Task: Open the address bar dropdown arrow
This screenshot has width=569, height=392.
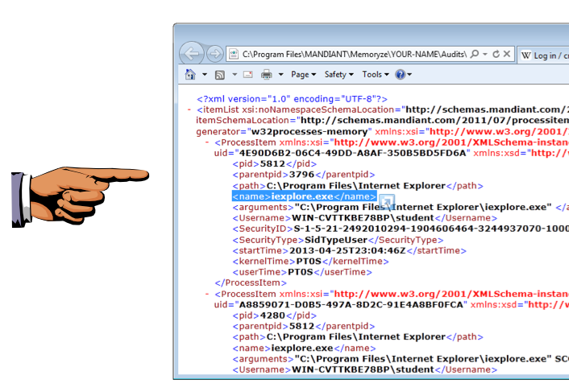Action: [x=485, y=55]
